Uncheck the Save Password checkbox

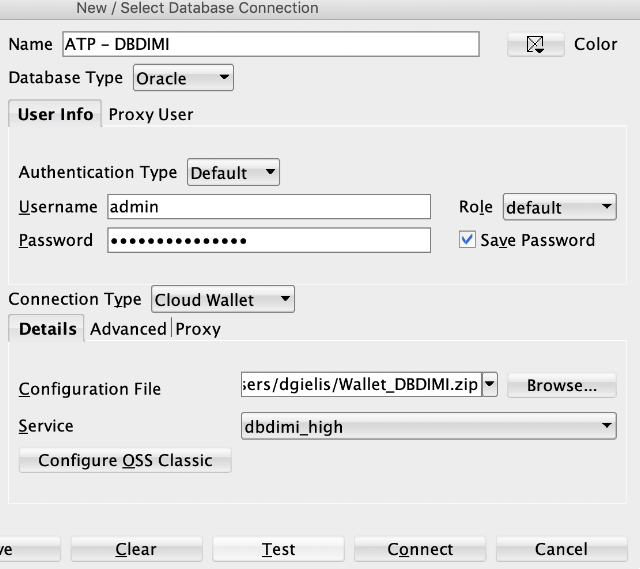[467, 240]
